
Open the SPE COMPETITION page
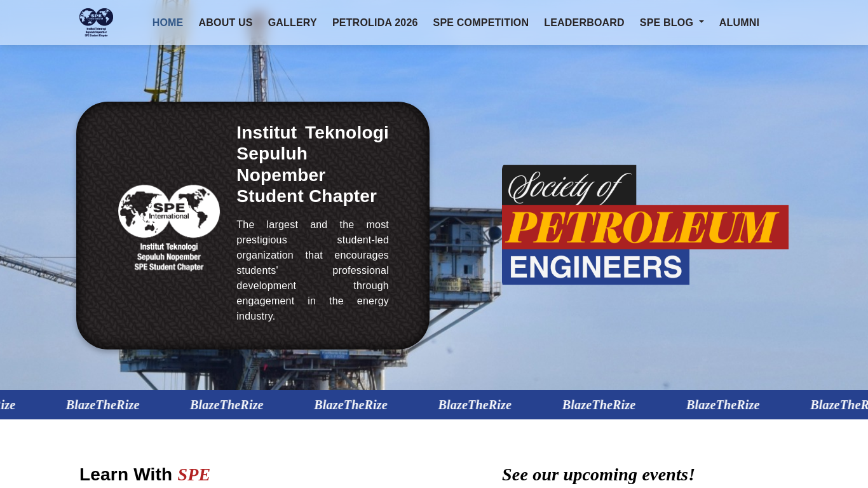(481, 23)
